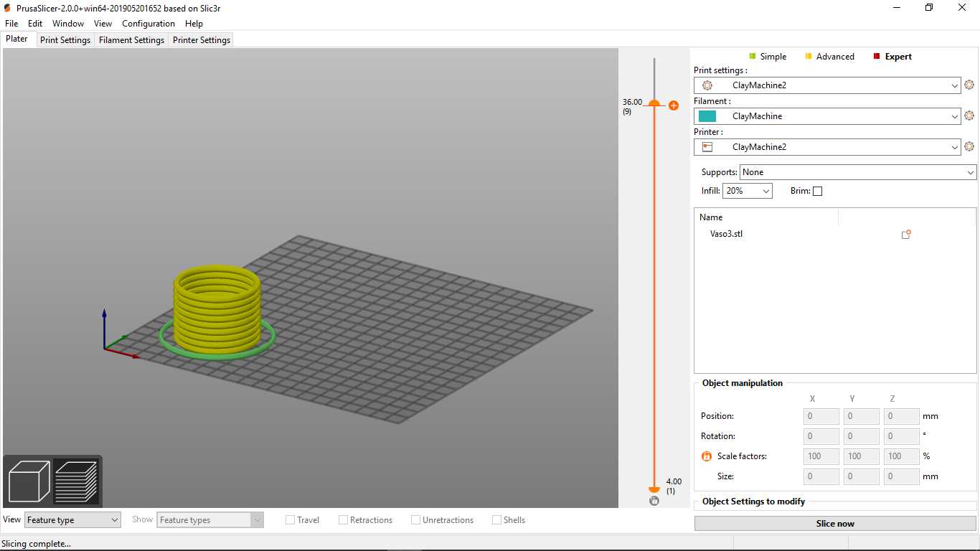Image resolution: width=980 pixels, height=551 pixels.
Task: Open the Configuration menu
Action: point(149,24)
